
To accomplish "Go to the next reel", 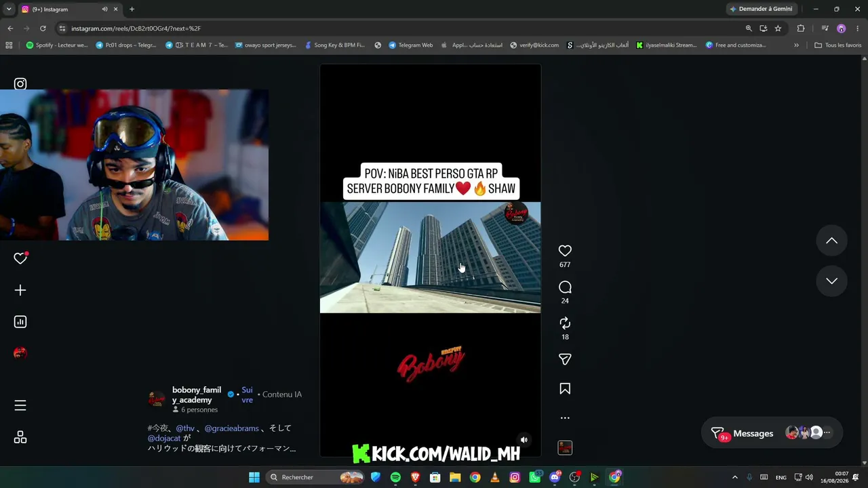I will coord(831,281).
